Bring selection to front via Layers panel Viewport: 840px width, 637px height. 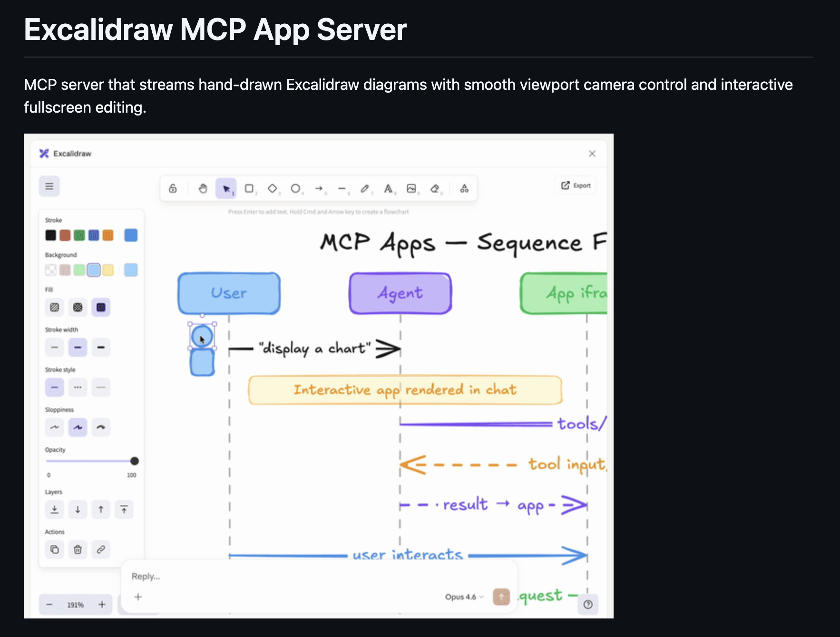click(x=124, y=509)
